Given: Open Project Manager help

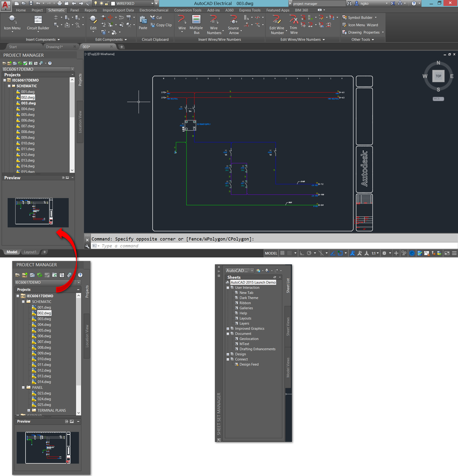Looking at the screenshot, I should (x=50, y=63).
